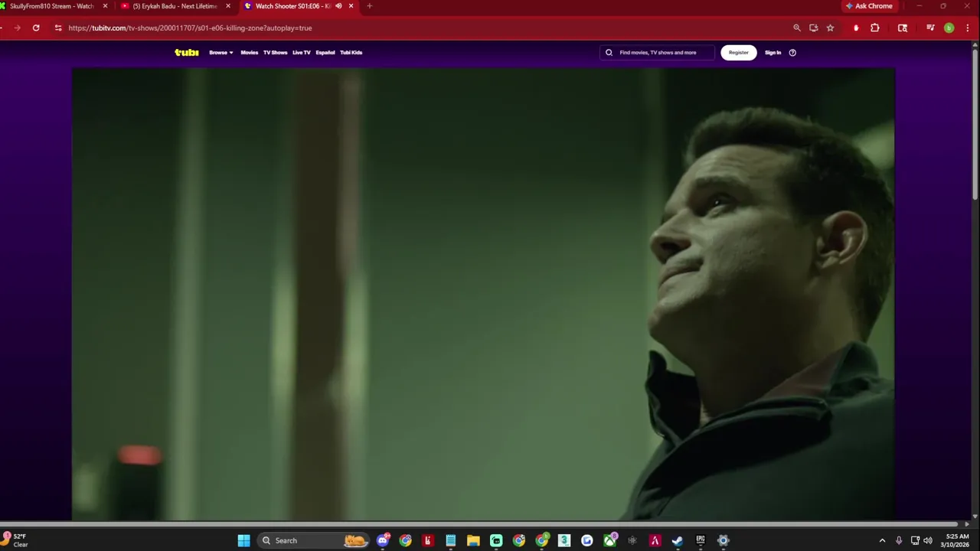Open Epic Games launcher from taskbar
980x551 pixels.
(701, 540)
